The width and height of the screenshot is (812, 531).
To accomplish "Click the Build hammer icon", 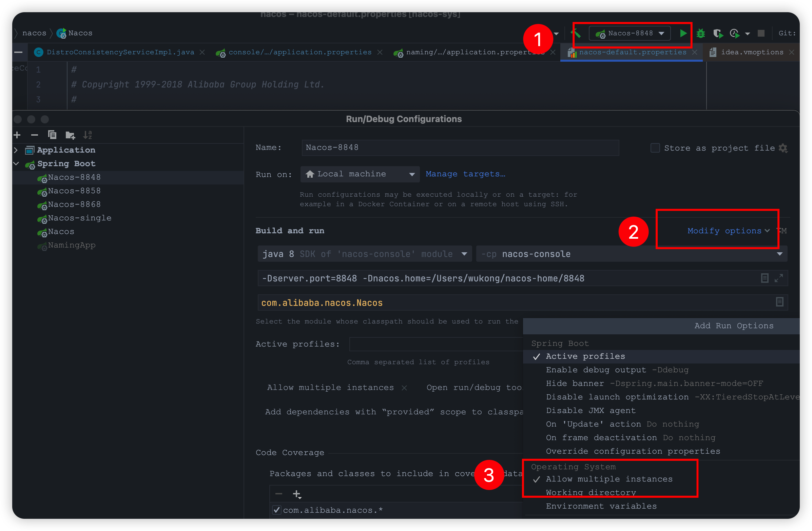I will [576, 33].
